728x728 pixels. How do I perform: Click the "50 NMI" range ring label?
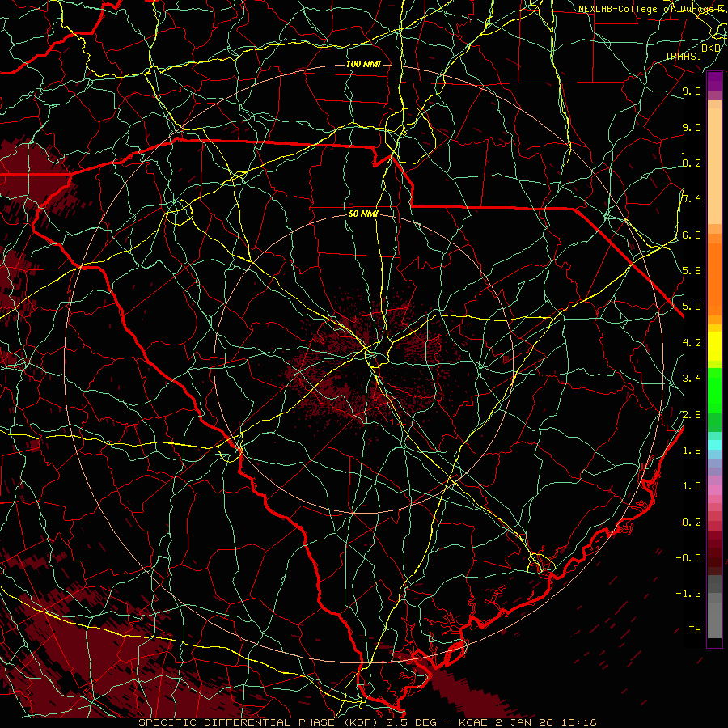click(x=363, y=214)
